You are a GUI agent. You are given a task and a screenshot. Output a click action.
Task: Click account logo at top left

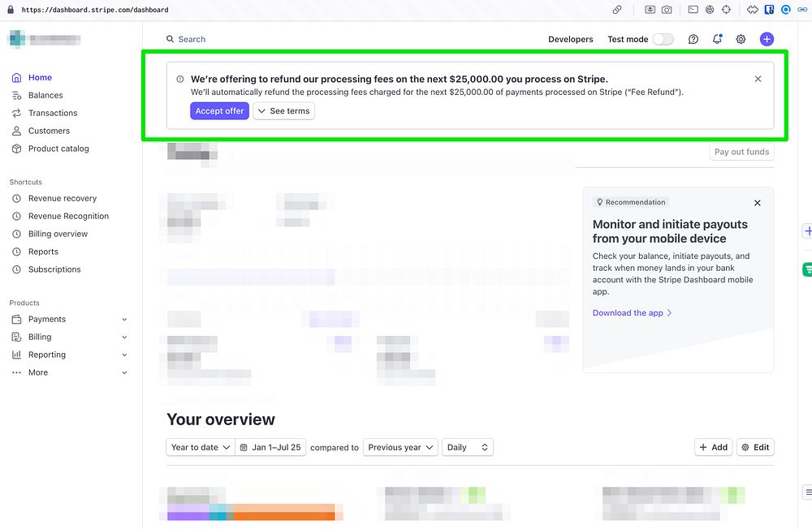point(18,39)
